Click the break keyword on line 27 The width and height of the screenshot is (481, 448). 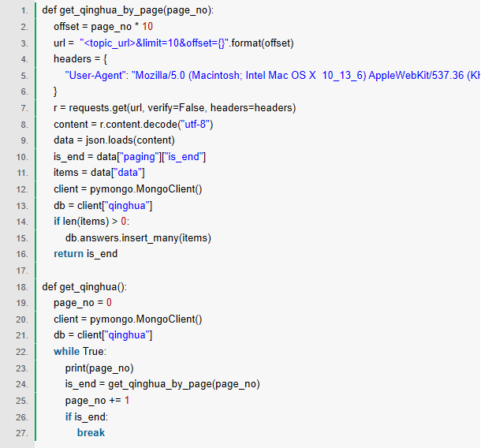91,432
